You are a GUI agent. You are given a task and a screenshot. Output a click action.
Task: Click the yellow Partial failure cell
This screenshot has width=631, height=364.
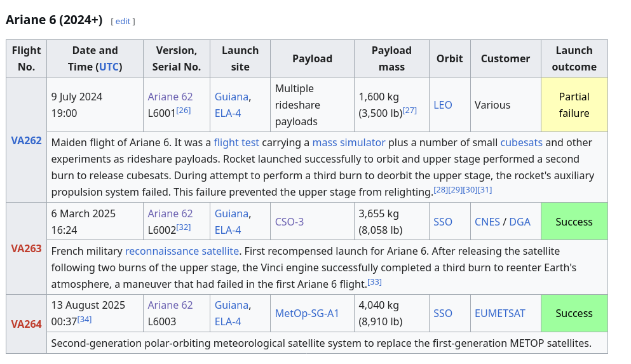tap(574, 105)
